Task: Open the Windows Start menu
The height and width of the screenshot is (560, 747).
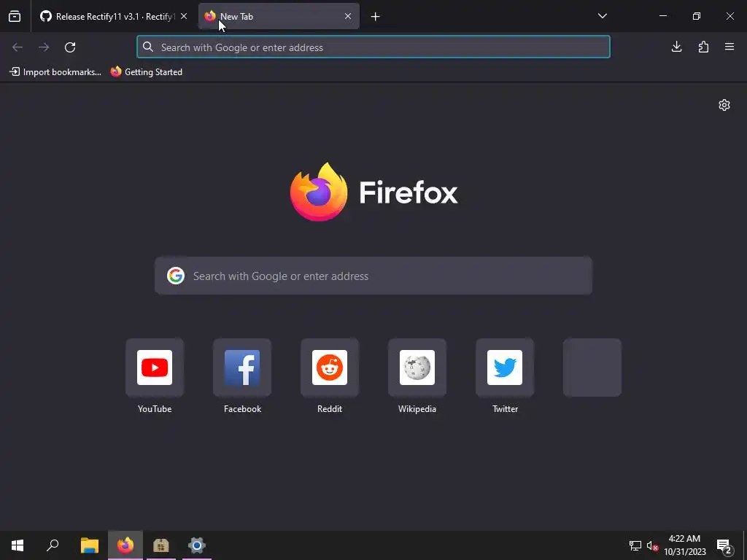Action: pos(18,545)
